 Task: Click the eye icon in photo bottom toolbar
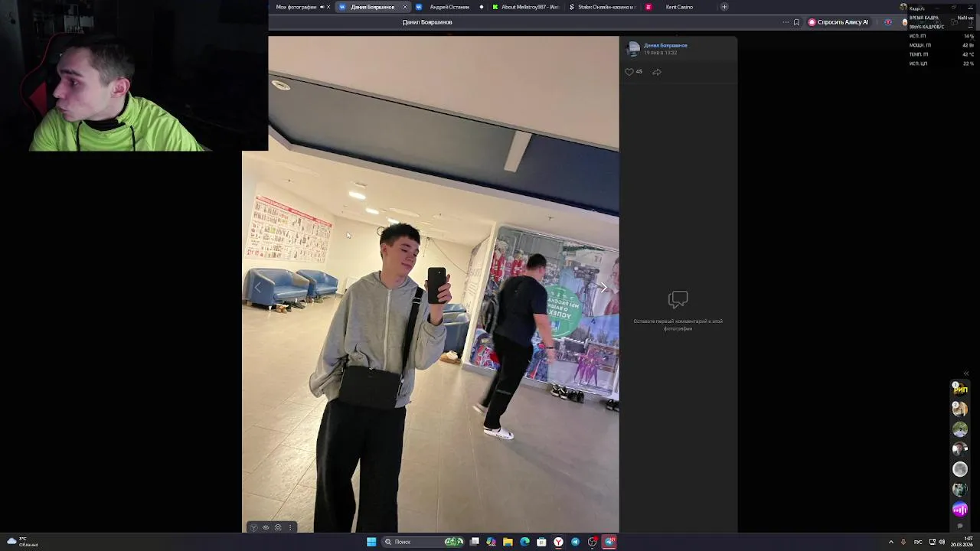[x=266, y=527]
